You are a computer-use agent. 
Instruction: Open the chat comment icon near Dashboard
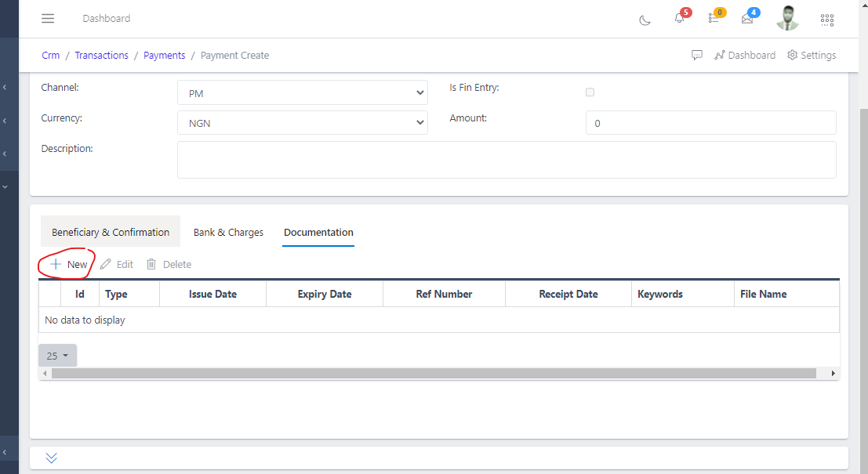[x=697, y=55]
